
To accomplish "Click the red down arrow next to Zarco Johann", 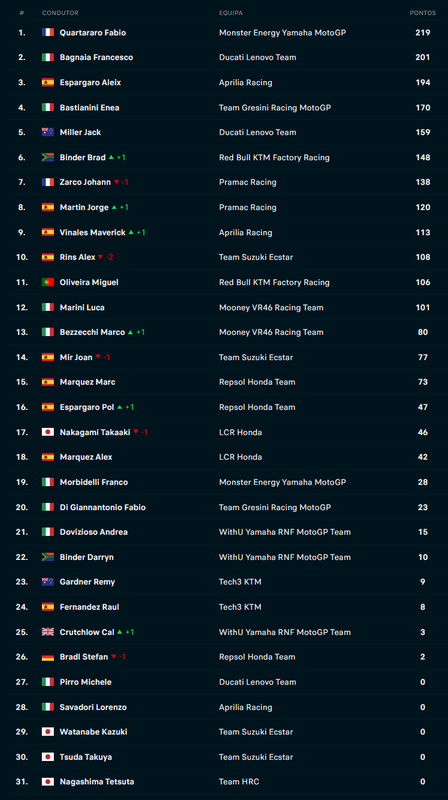I will 116,182.
